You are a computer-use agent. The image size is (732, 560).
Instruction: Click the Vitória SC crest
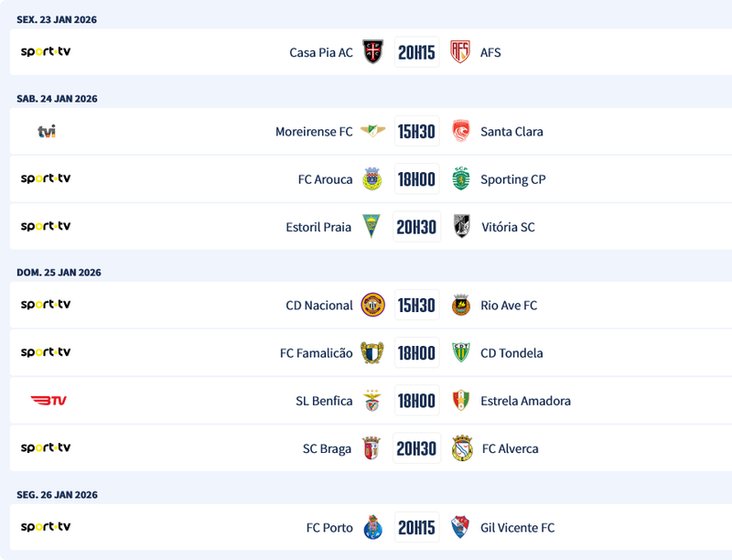click(x=461, y=227)
